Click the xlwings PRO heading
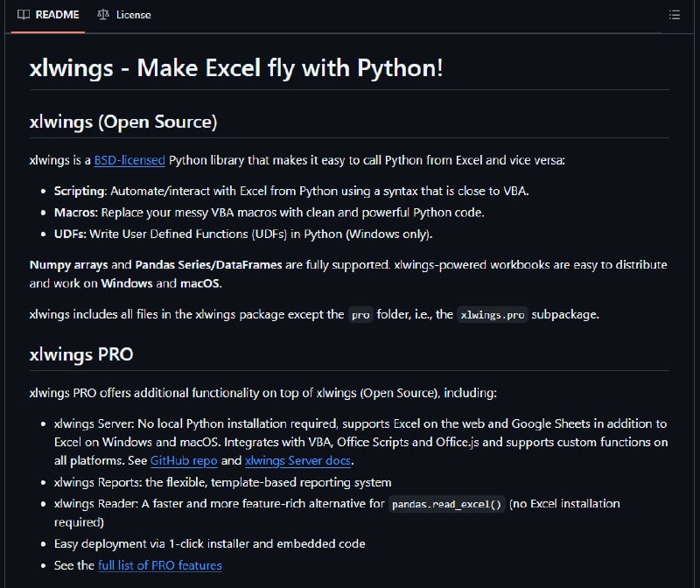 [x=81, y=354]
